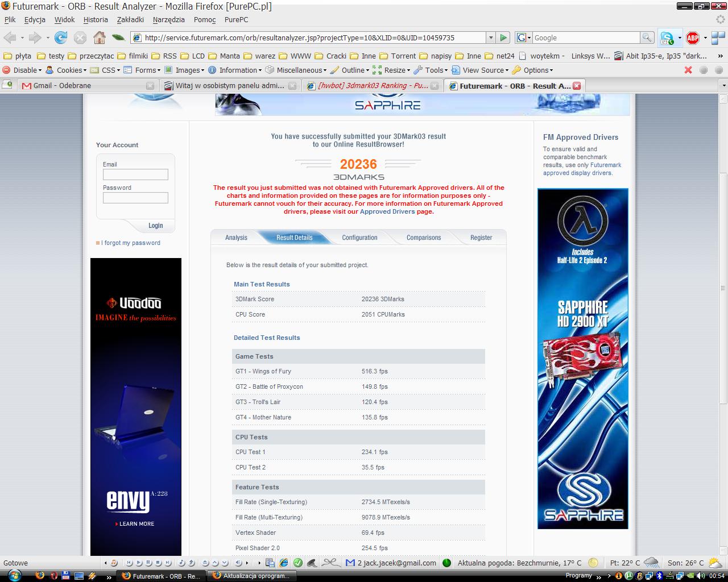Screen dimensions: 728x582
Task: Click into the Google search box
Action: [x=586, y=38]
